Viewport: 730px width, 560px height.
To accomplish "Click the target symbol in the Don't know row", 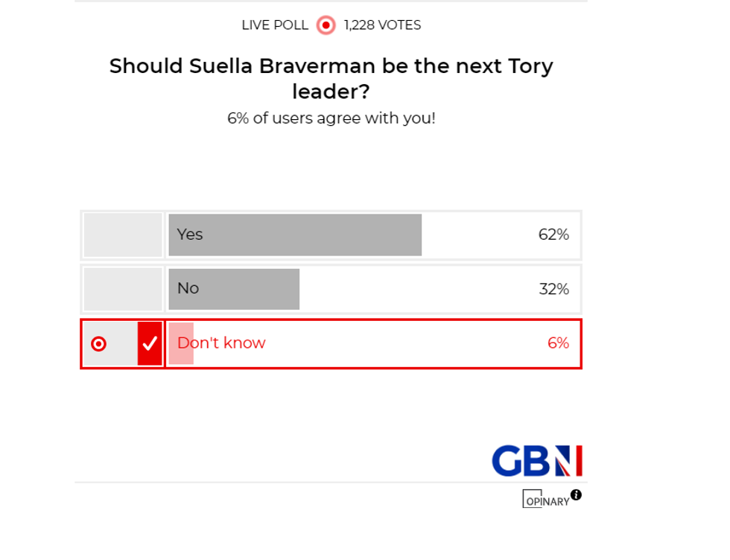I will click(x=99, y=343).
